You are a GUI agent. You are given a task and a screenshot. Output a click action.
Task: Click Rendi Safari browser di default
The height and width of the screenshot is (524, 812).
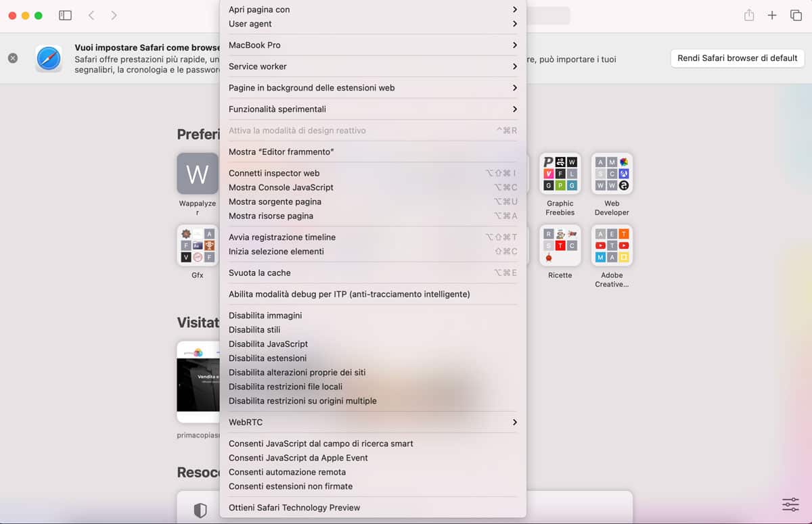[x=738, y=58]
